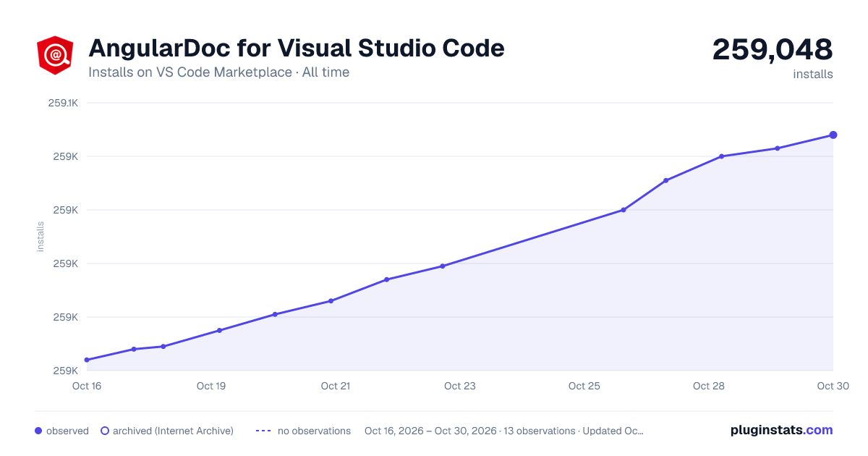Click the dashed 'no observations' legend marker
This screenshot has width=868, height=456.
(x=263, y=431)
